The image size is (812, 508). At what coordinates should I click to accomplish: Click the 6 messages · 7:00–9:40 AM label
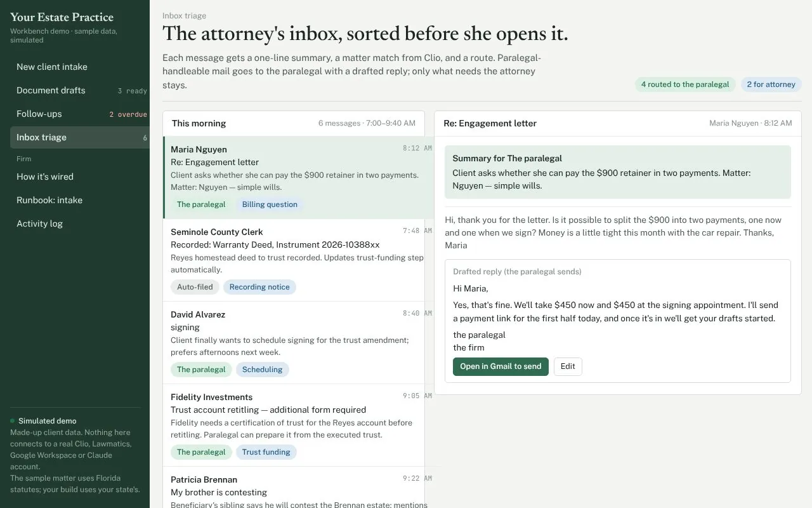tap(367, 123)
